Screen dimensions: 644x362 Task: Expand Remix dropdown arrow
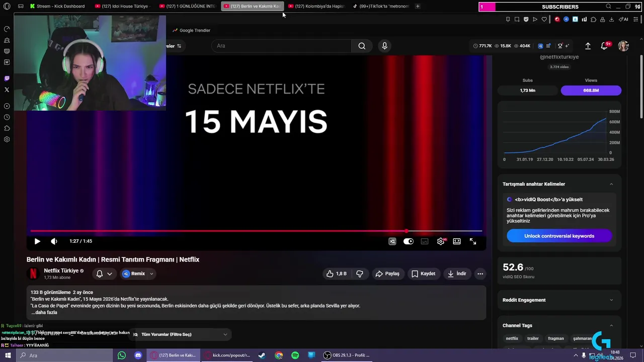pyautogui.click(x=151, y=274)
